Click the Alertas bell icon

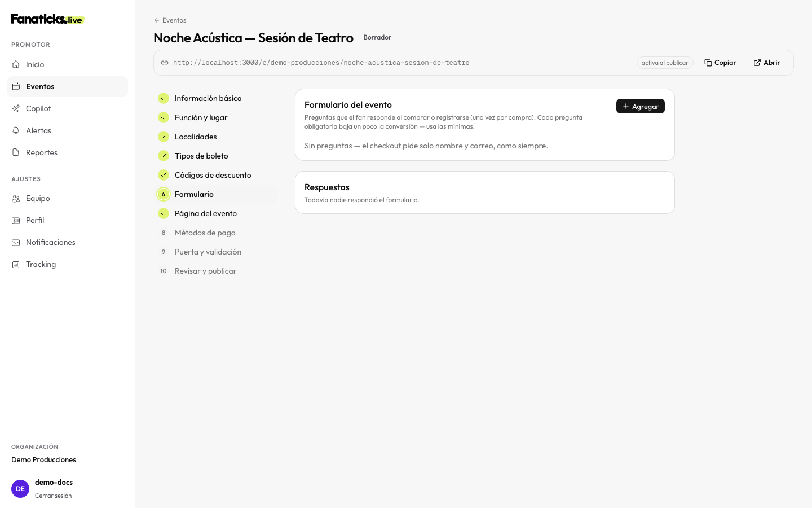tap(16, 130)
